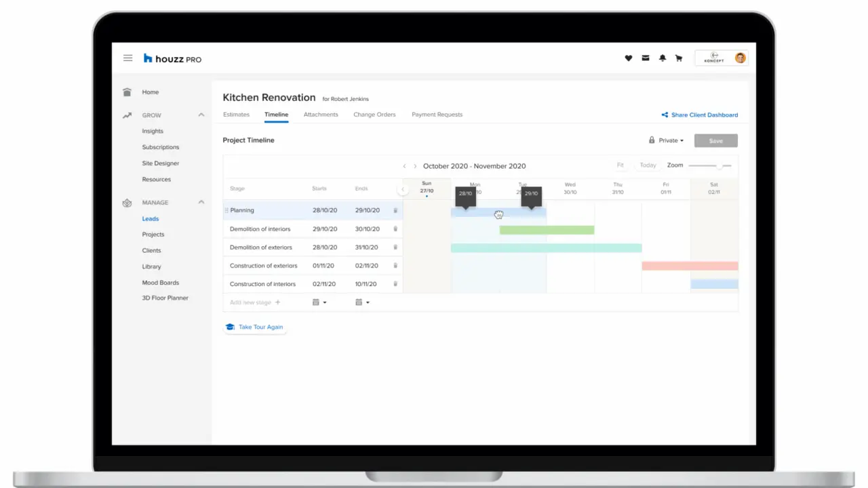
Task: Open the Change Orders tab
Action: [374, 115]
